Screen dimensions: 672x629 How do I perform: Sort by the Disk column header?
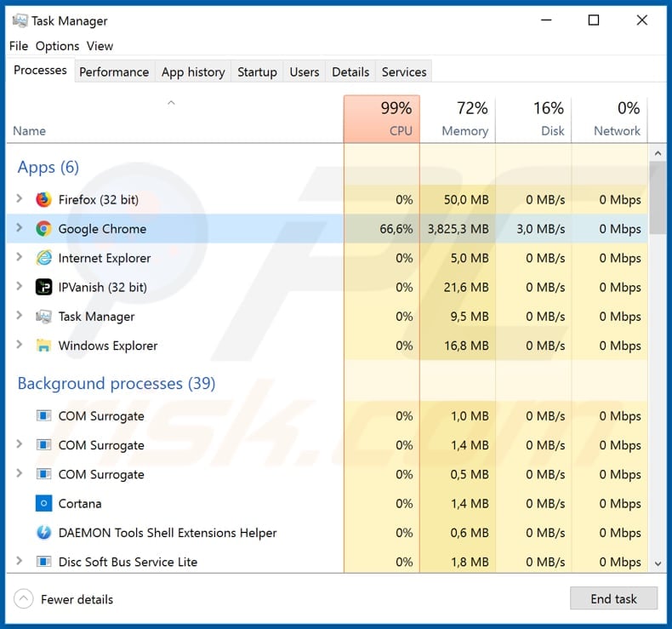[x=533, y=119]
